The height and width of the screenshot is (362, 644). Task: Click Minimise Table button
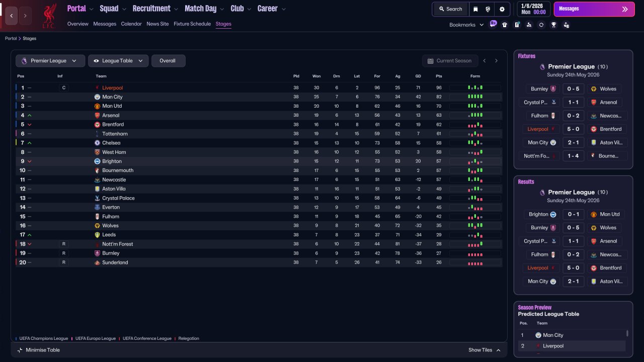pyautogui.click(x=39, y=350)
